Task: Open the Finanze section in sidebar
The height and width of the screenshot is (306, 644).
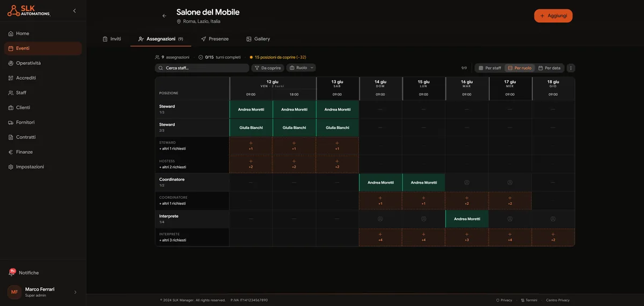Action: click(43, 152)
